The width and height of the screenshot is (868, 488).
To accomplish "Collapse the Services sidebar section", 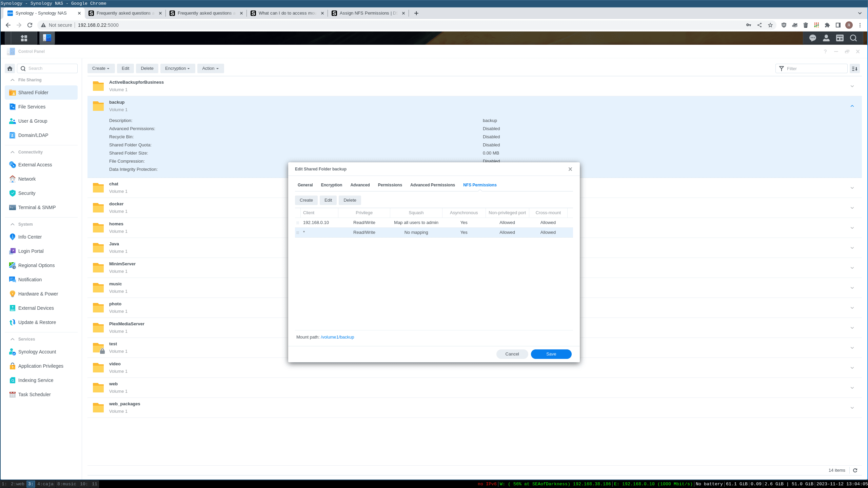I will pyautogui.click(x=13, y=339).
